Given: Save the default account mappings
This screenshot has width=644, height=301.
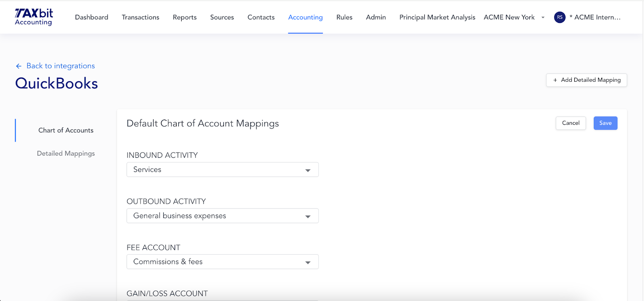Looking at the screenshot, I should (605, 123).
